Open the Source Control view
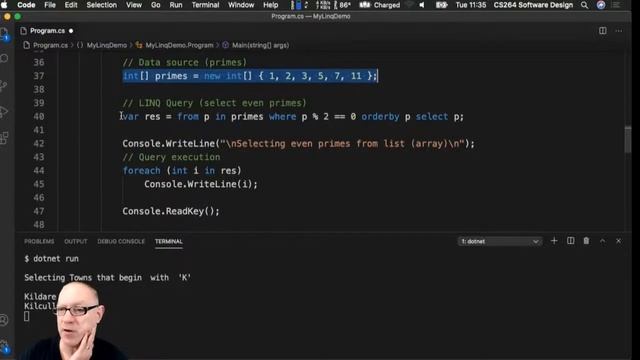The width and height of the screenshot is (640, 360). click(x=4, y=86)
